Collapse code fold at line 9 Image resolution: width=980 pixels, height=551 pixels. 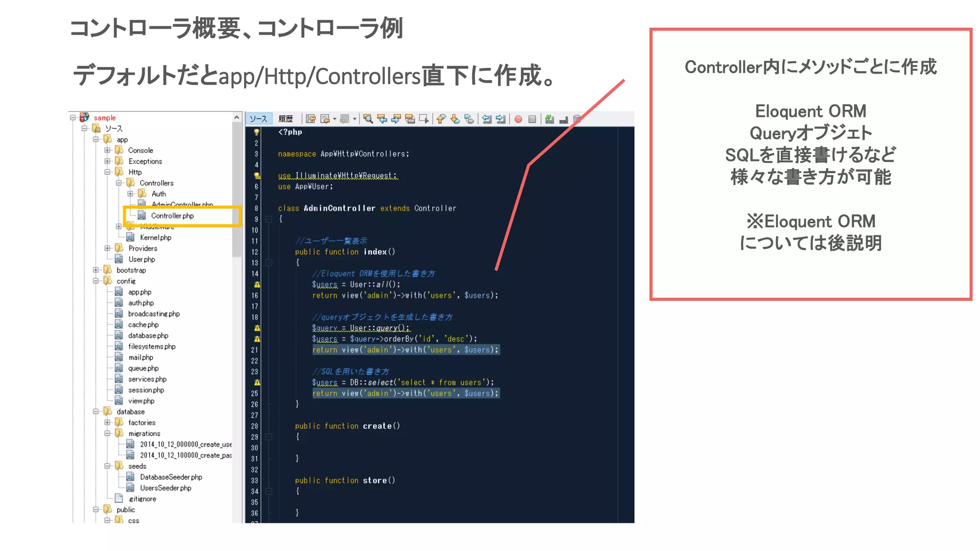[269, 219]
